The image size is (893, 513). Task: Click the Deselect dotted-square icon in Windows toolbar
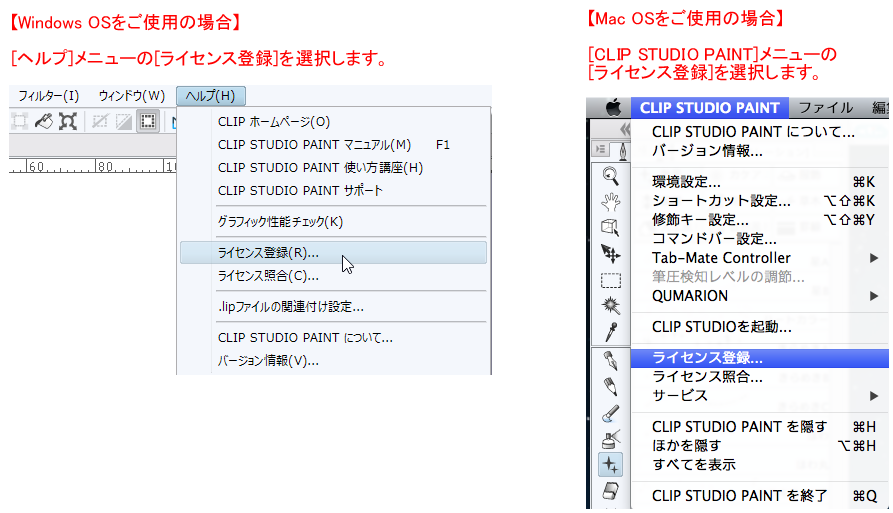tap(19, 121)
